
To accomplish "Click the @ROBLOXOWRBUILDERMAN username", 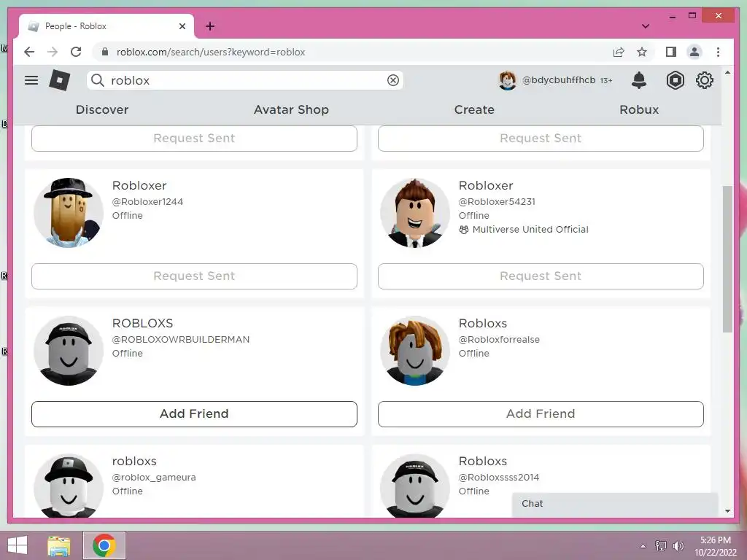I will click(181, 340).
